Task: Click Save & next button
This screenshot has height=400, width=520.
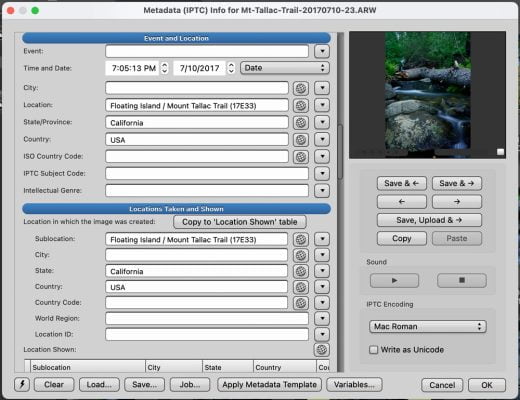Action: 457,183
